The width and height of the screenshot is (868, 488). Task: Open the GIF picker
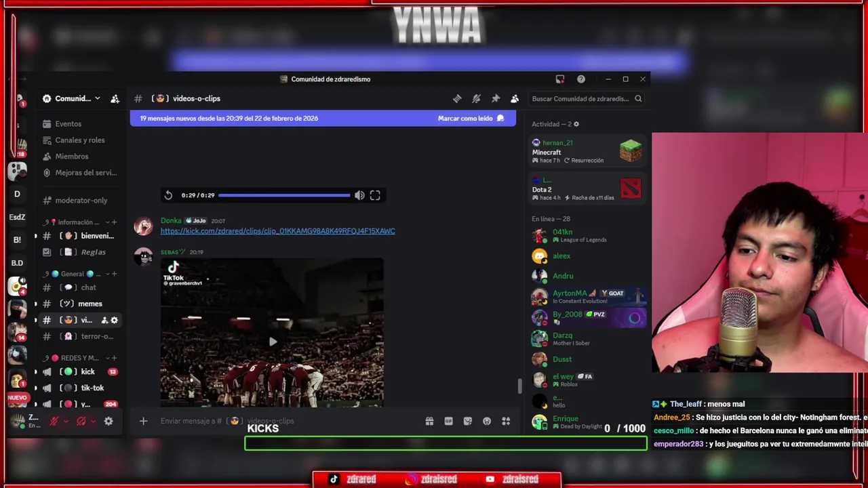click(448, 421)
